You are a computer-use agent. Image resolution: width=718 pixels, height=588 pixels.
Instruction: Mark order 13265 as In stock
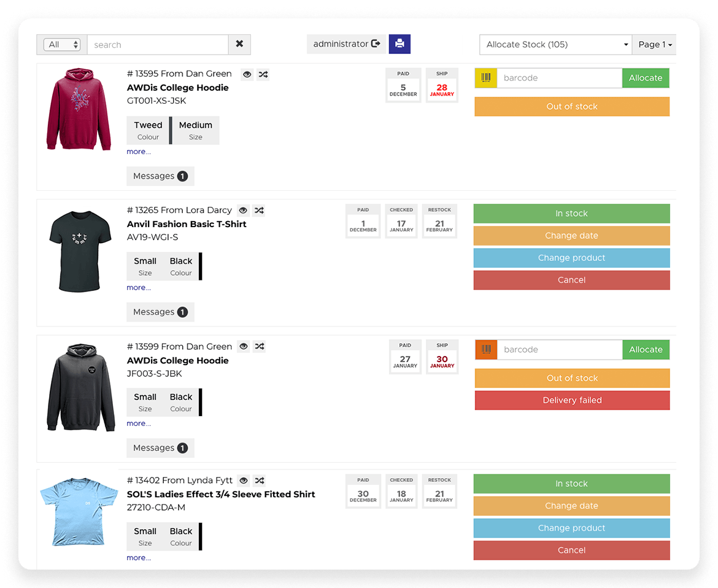(x=571, y=213)
